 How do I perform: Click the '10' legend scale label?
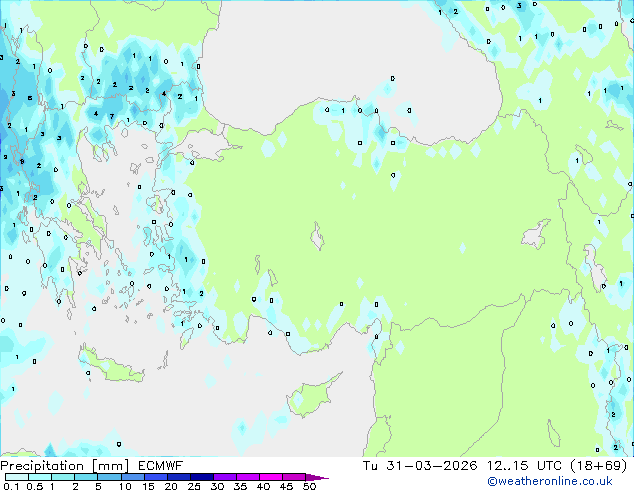125,486
